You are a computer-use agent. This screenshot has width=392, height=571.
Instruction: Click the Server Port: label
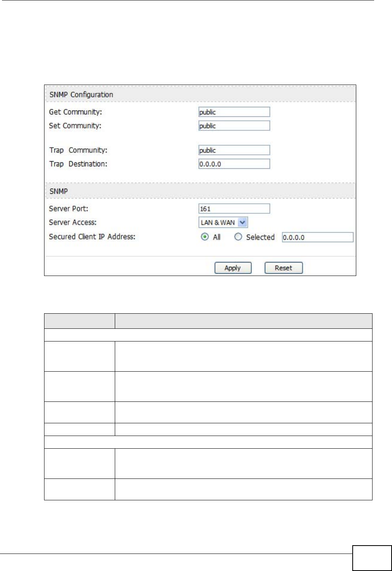click(x=69, y=209)
